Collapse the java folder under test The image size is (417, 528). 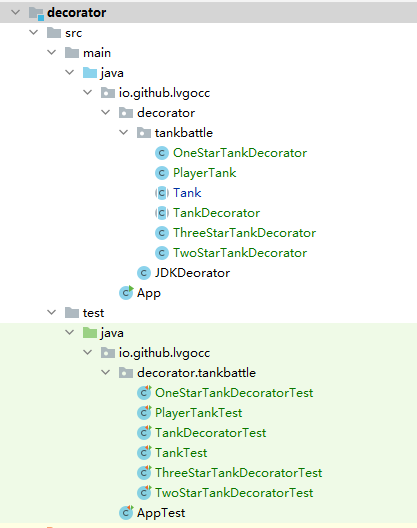click(70, 332)
